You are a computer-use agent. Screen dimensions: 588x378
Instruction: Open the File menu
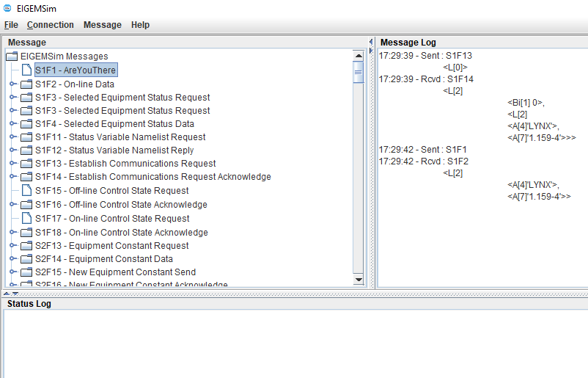pyautogui.click(x=11, y=25)
